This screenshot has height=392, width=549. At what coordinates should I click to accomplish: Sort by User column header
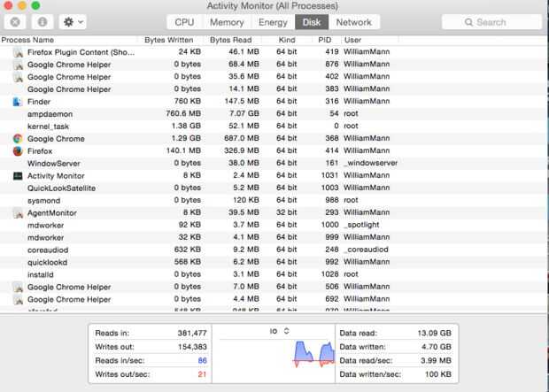pos(352,40)
